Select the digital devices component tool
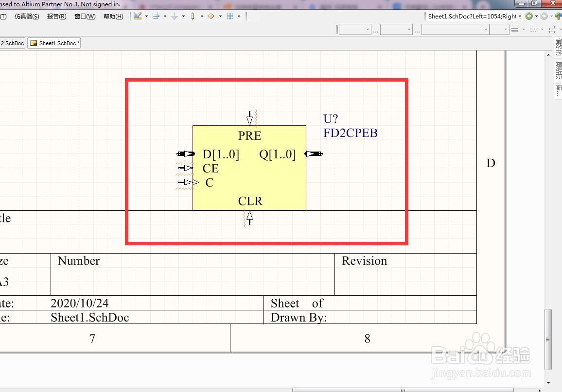Viewport: 562px width, 392px height. coord(193,16)
